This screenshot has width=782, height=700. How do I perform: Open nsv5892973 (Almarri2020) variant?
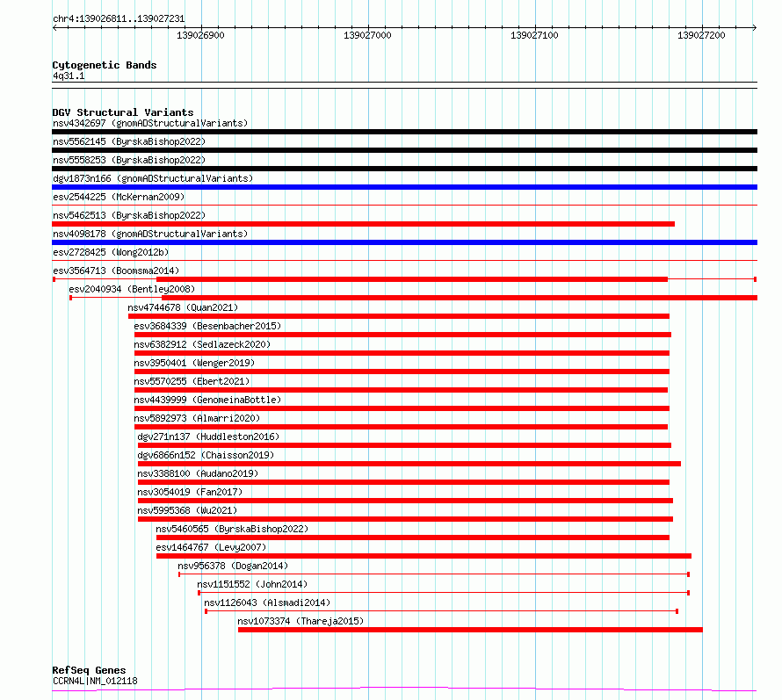pyautogui.click(x=197, y=418)
